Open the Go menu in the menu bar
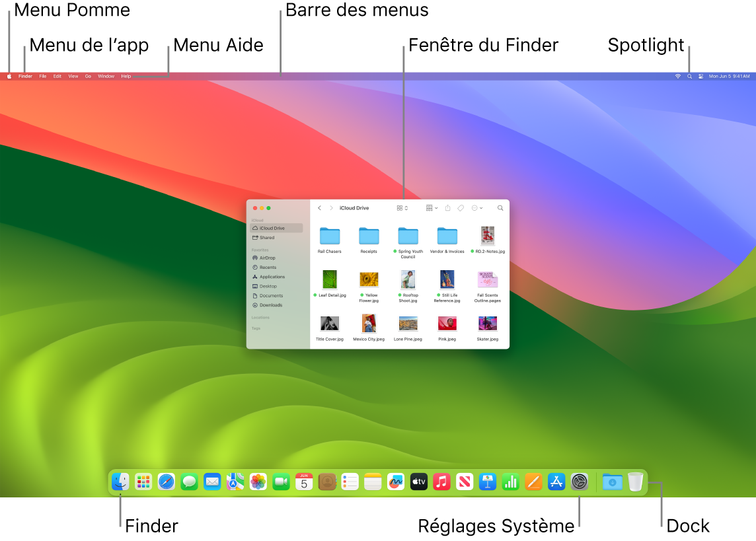This screenshot has width=756, height=541. point(88,76)
